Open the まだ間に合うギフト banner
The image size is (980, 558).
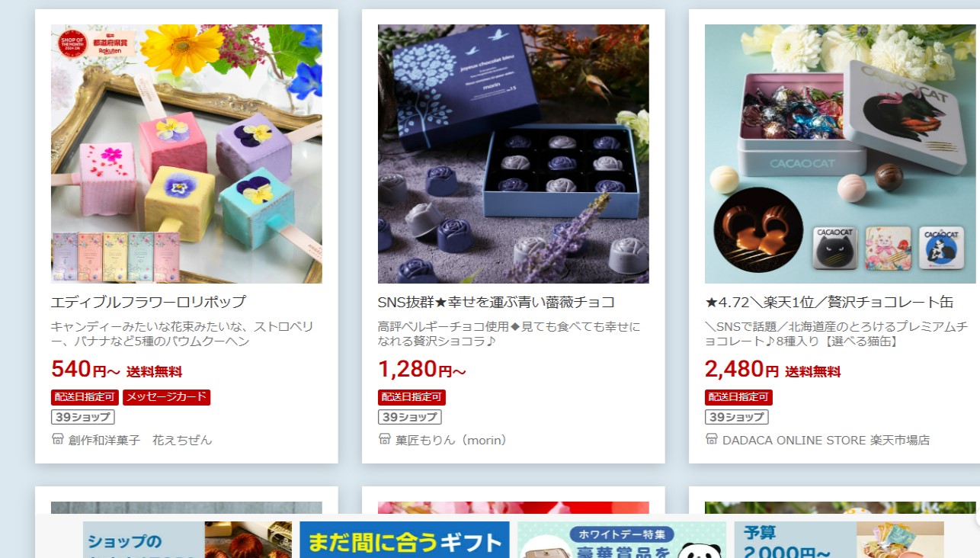(x=405, y=540)
